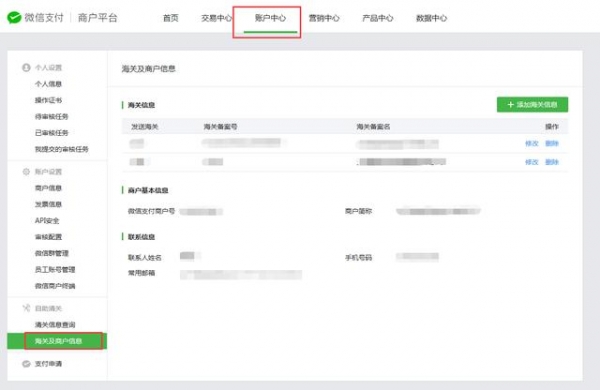Click the 联系信息 section heading
600x390 pixels.
(141, 237)
